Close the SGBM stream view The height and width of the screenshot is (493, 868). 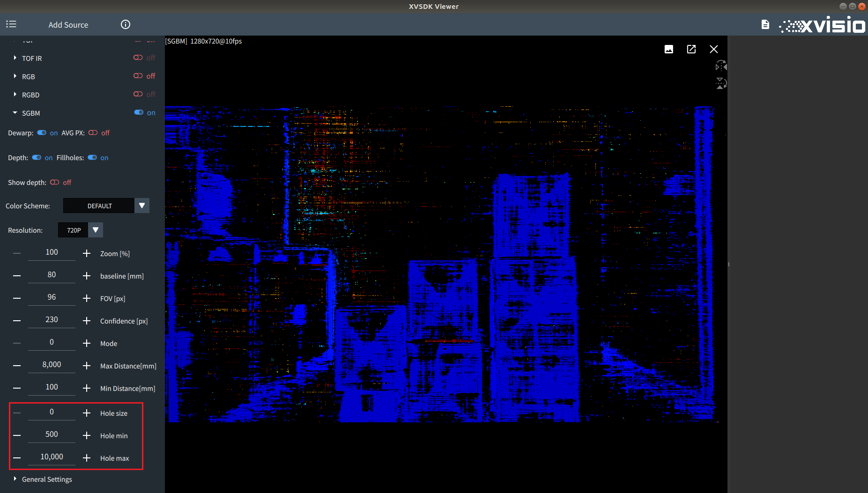tap(714, 49)
